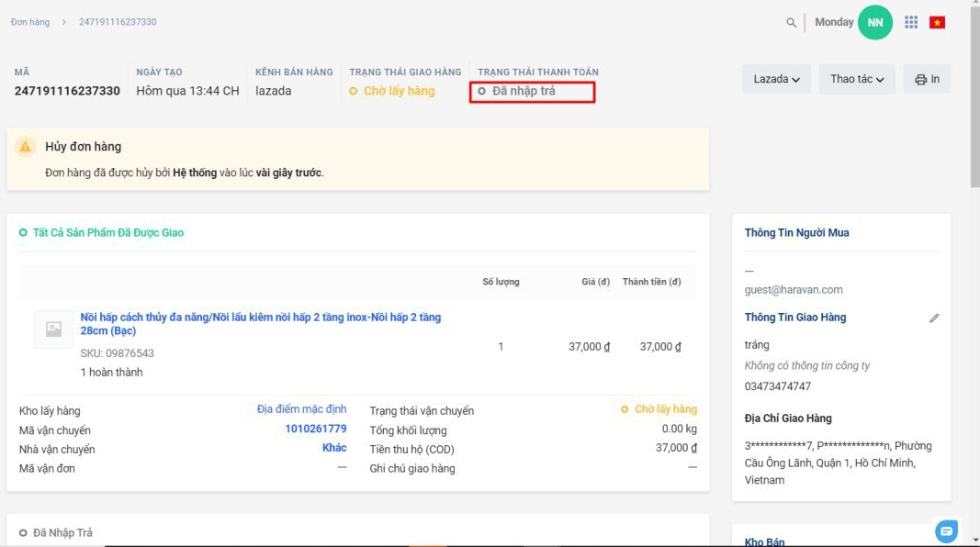The height and width of the screenshot is (547, 980).
Task: Click Địa điểm mặc định link
Action: pyautogui.click(x=301, y=409)
